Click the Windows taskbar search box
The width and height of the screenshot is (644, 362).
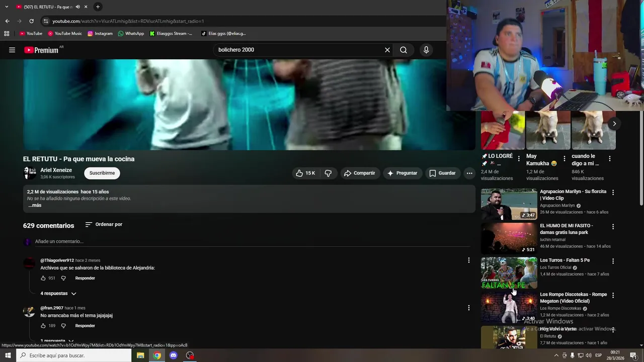(x=73, y=355)
